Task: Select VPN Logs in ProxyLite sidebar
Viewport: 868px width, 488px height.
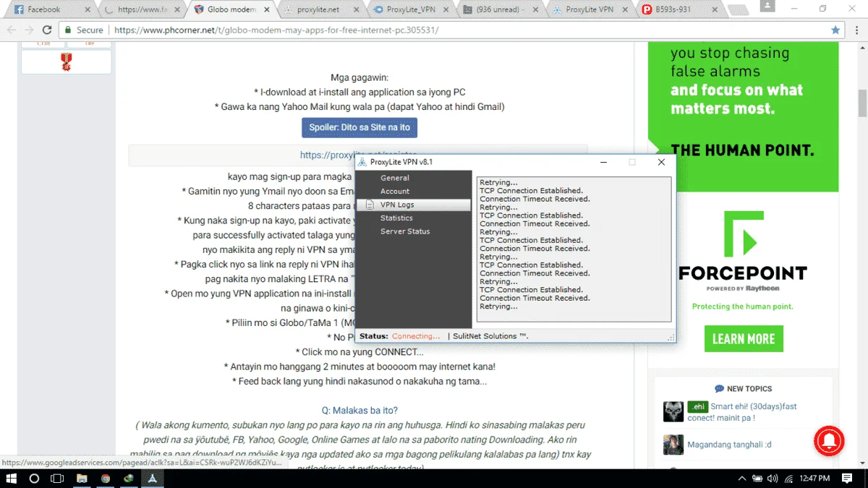Action: 414,205
